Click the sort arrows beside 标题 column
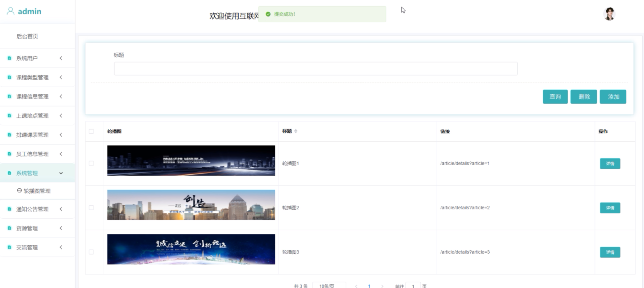Screen dimensions: 644x288 [296, 131]
